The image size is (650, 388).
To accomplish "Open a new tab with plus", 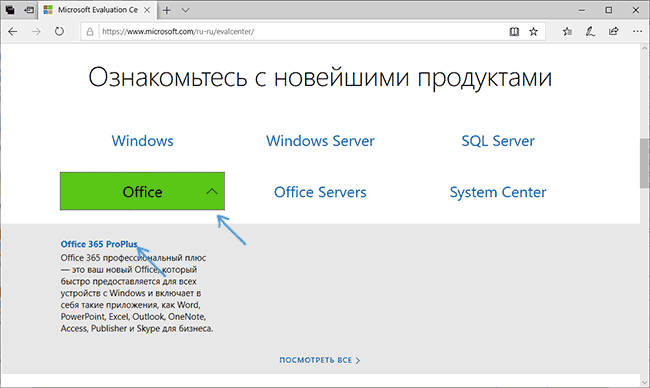I will [x=167, y=10].
